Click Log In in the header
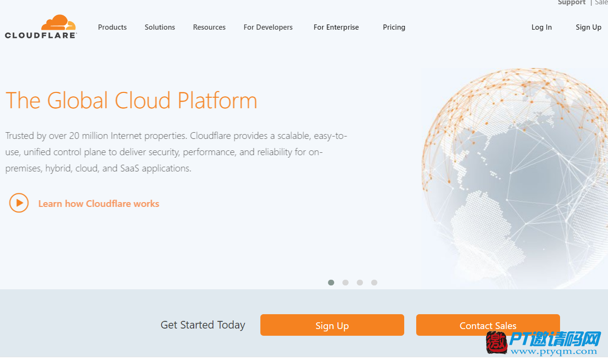Screen dimensions: 608x364 (x=541, y=27)
